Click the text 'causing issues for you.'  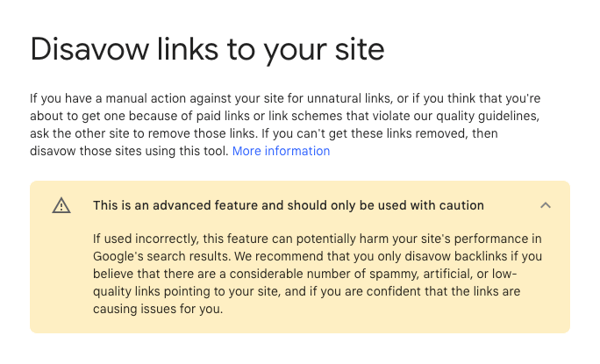[x=158, y=309]
